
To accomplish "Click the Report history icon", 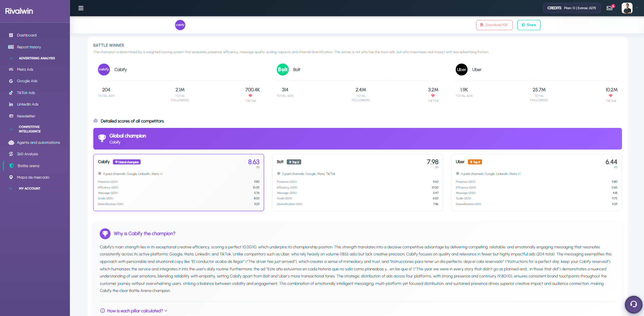I will tap(11, 47).
